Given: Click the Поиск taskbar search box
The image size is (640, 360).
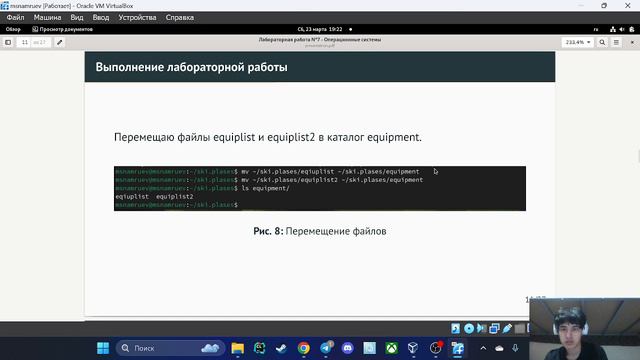Looking at the screenshot, I should (x=170, y=348).
